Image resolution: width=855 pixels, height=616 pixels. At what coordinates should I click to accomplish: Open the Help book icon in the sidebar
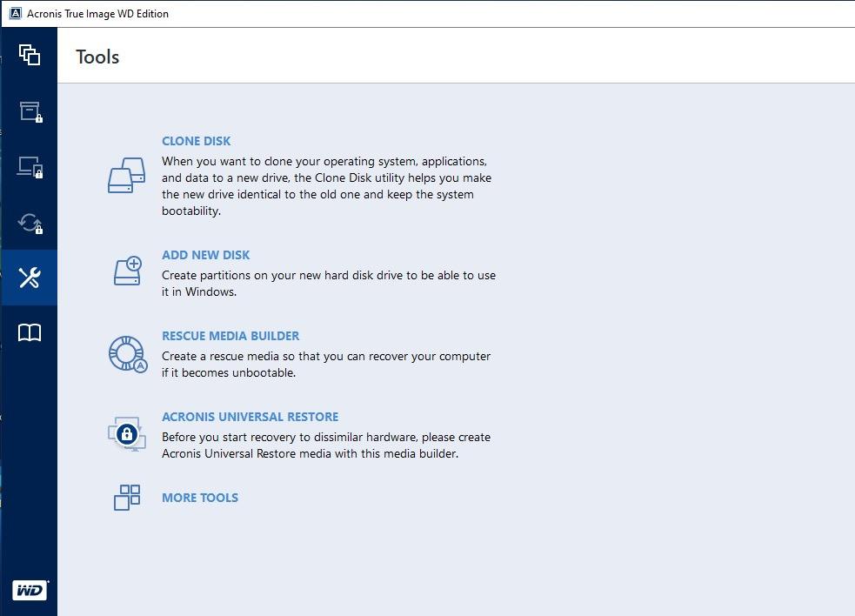[x=30, y=332]
